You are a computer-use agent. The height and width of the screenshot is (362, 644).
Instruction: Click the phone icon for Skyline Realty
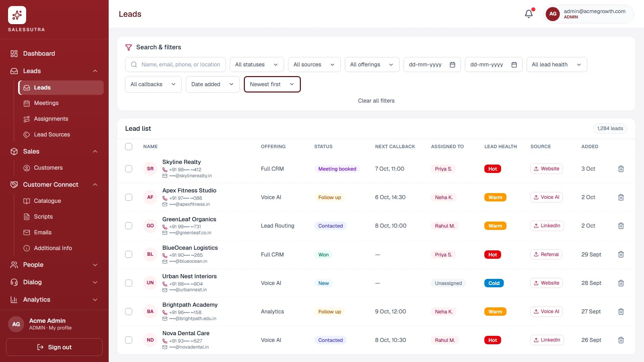[x=165, y=170]
